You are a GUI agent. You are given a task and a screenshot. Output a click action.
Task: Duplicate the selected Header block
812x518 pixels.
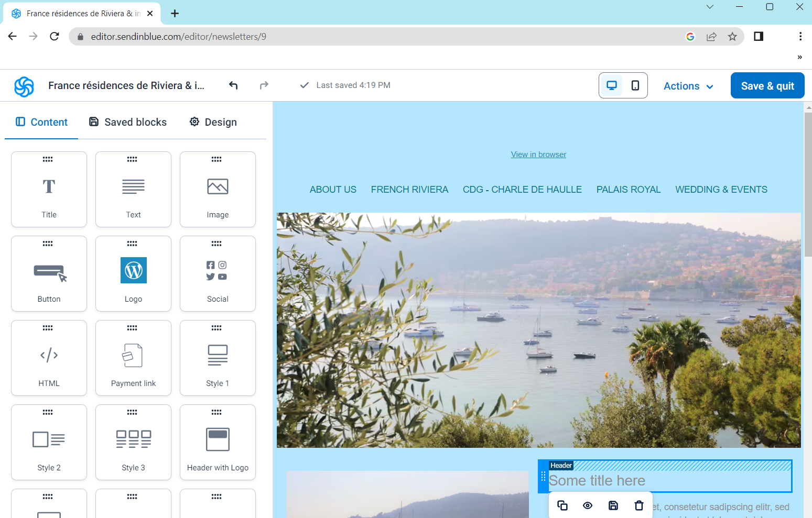click(x=562, y=505)
